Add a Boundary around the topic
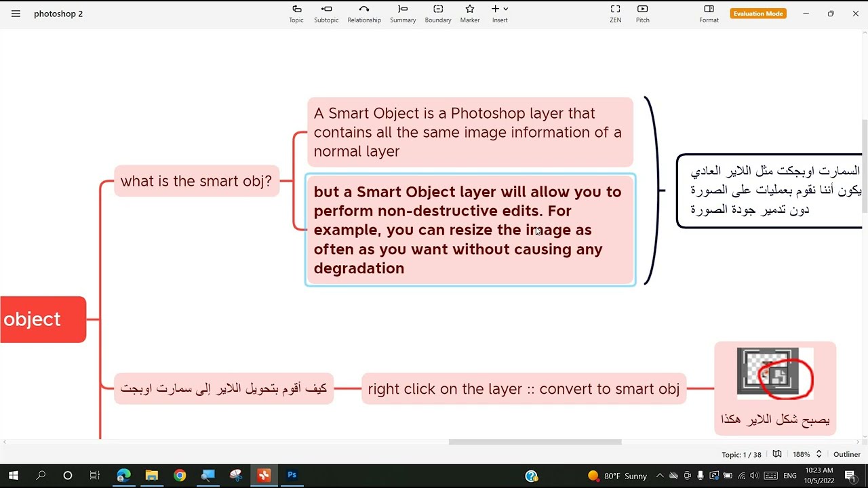This screenshot has height=488, width=868. click(438, 14)
